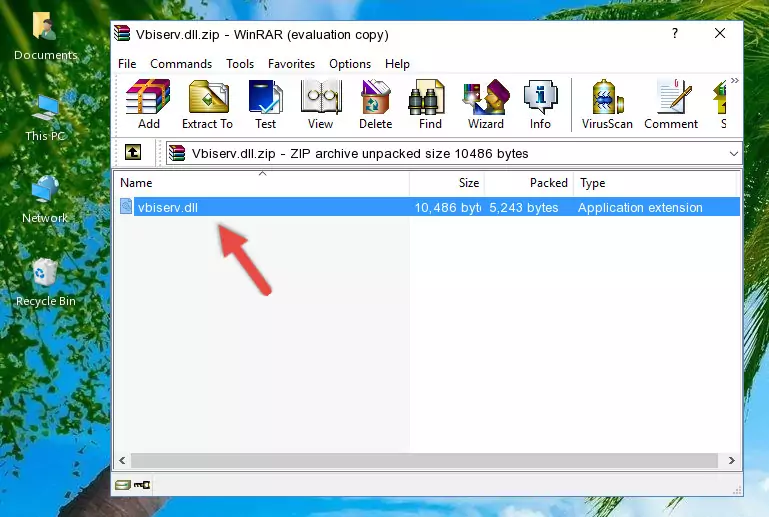Image resolution: width=769 pixels, height=517 pixels.
Task: Go up one level folder icon
Action: tap(133, 152)
